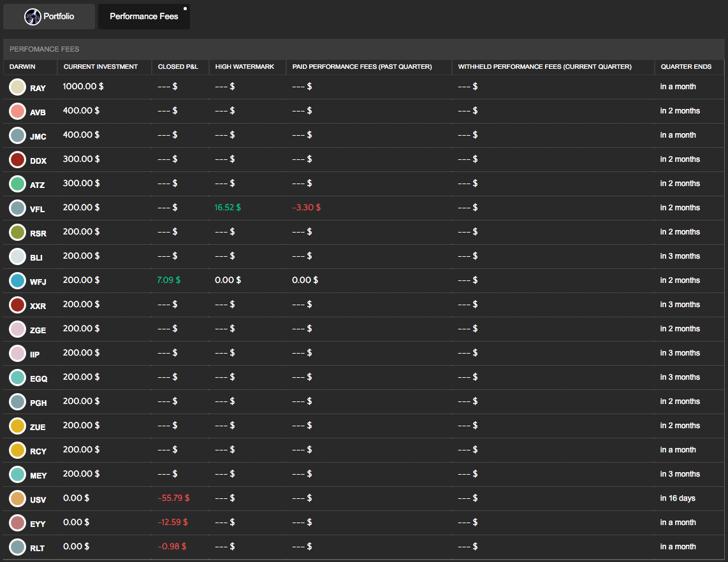Open the Portfolio tab
Viewport: 728px width, 562px height.
coord(49,17)
